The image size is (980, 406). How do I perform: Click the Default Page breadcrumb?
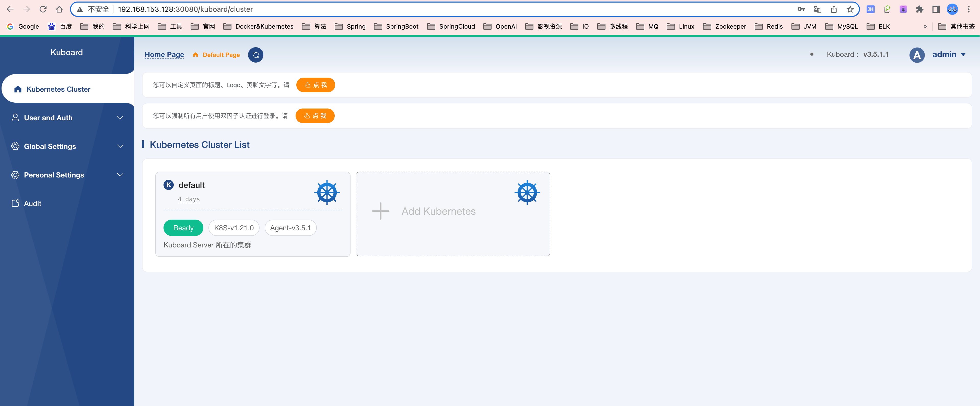[221, 55]
